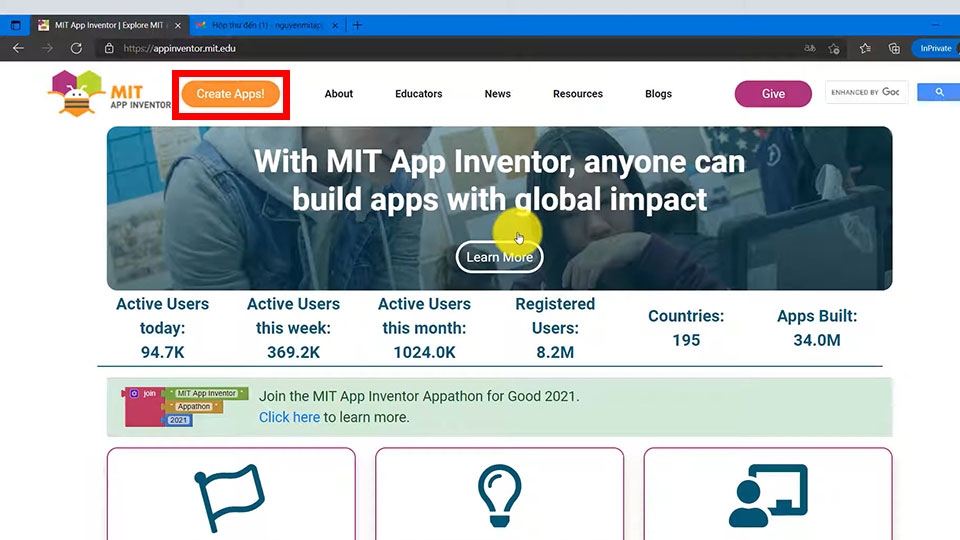Switch to the Gmail inbox tab
Image resolution: width=960 pixels, height=540 pixels.
point(266,25)
